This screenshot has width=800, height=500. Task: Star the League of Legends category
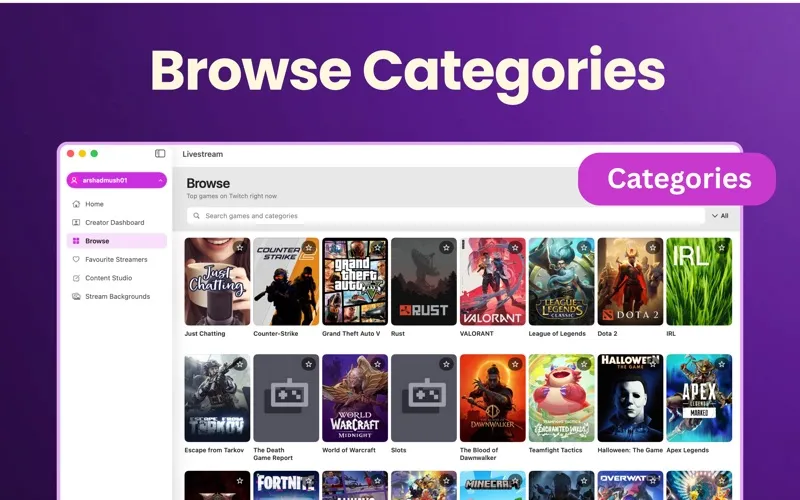584,247
